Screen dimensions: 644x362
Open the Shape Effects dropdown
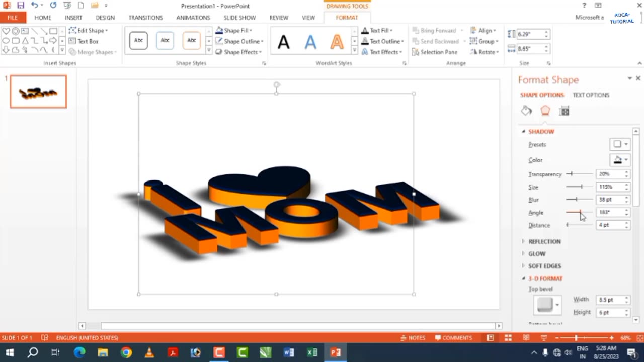tap(238, 52)
